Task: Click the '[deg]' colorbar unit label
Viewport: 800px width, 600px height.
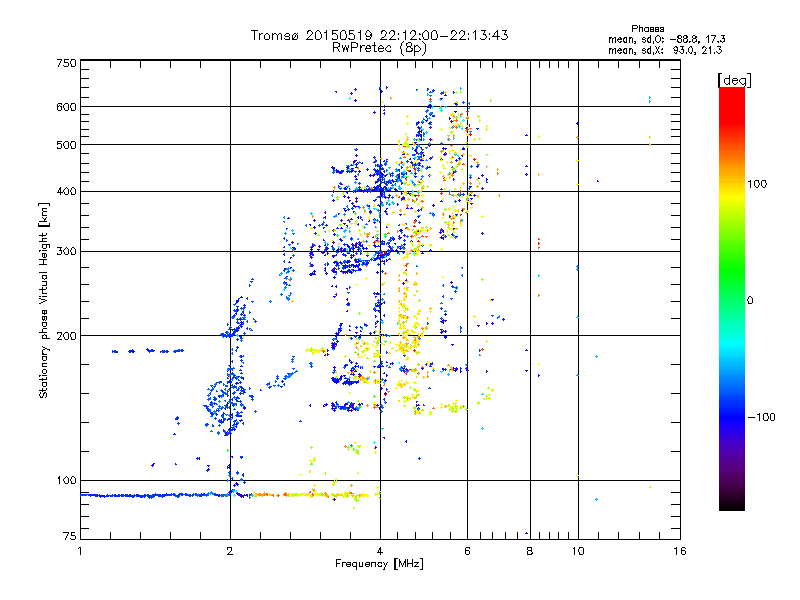Action: click(x=734, y=81)
